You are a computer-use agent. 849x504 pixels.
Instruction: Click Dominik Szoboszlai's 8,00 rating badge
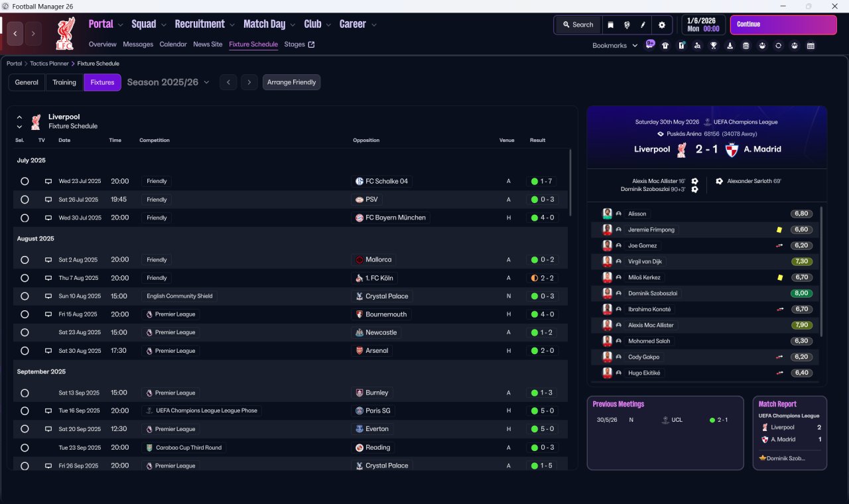[x=801, y=293]
